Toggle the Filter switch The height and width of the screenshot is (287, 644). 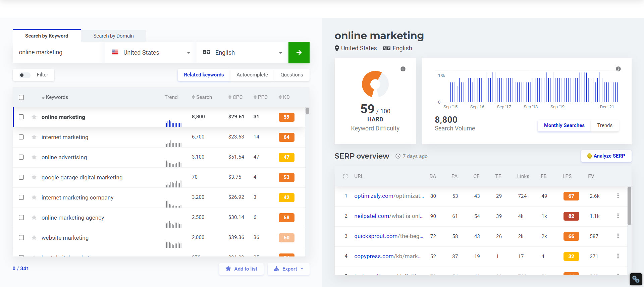pyautogui.click(x=24, y=75)
